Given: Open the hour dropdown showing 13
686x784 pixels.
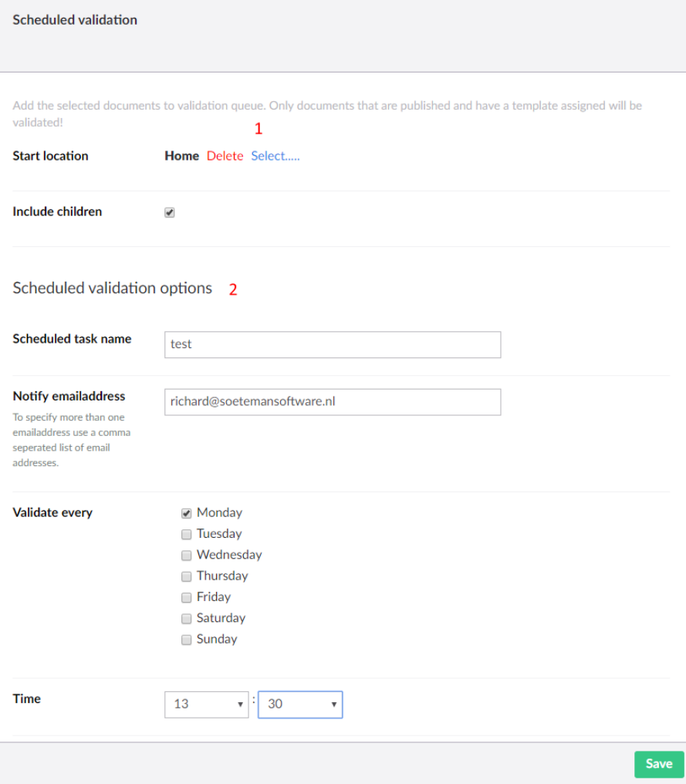Looking at the screenshot, I should pos(207,705).
